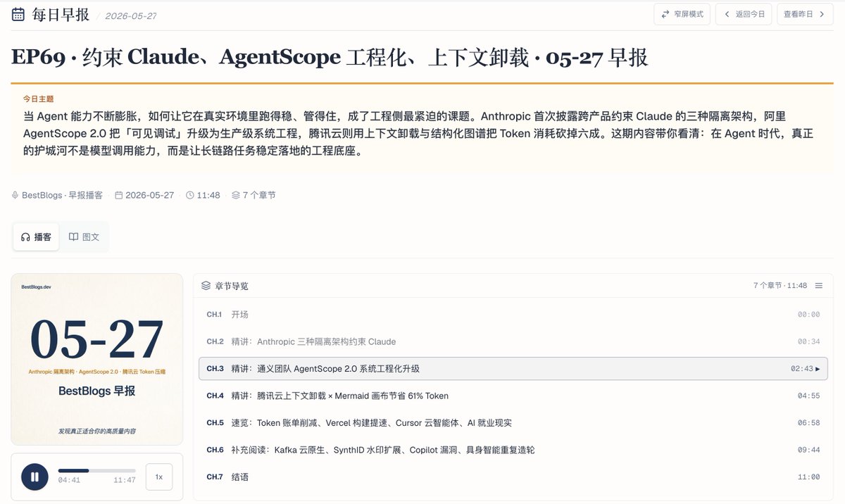Click total duration 11:47 in player
This screenshot has width=845, height=504.
coord(125,480)
